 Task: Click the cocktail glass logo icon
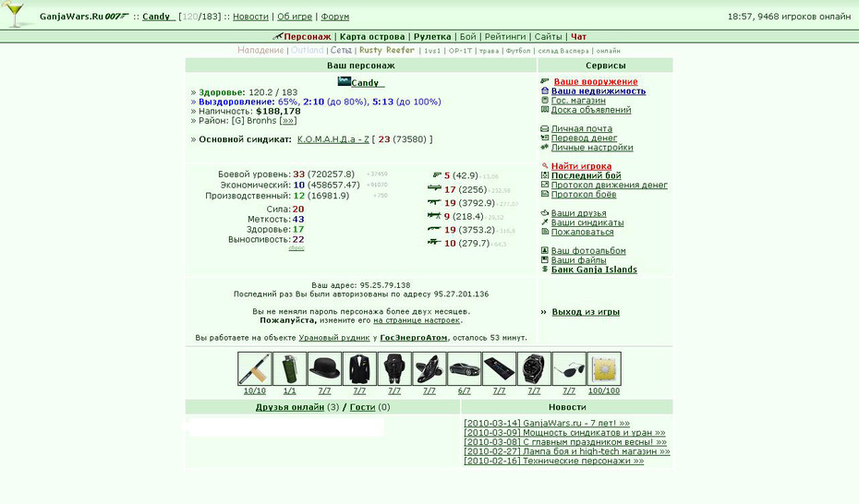click(15, 14)
